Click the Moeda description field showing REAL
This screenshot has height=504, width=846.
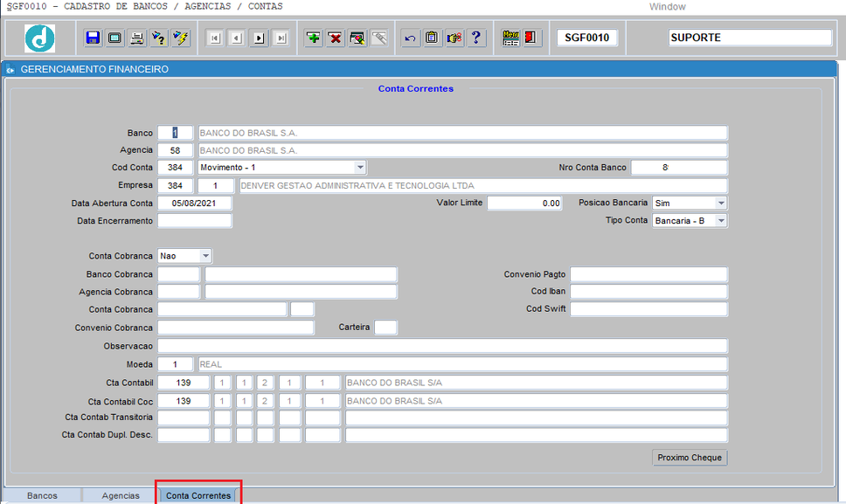pos(462,364)
